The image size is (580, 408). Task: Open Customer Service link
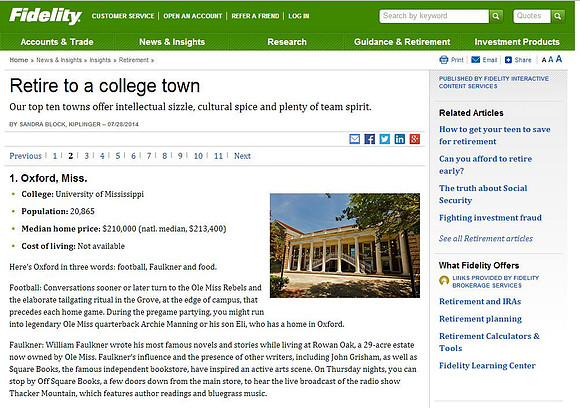pyautogui.click(x=123, y=16)
